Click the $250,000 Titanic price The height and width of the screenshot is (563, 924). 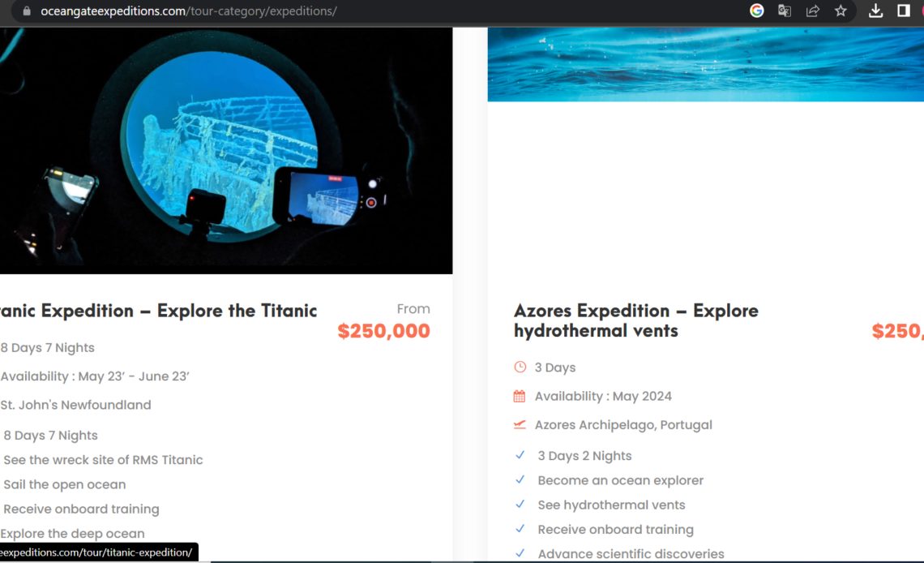click(x=383, y=331)
